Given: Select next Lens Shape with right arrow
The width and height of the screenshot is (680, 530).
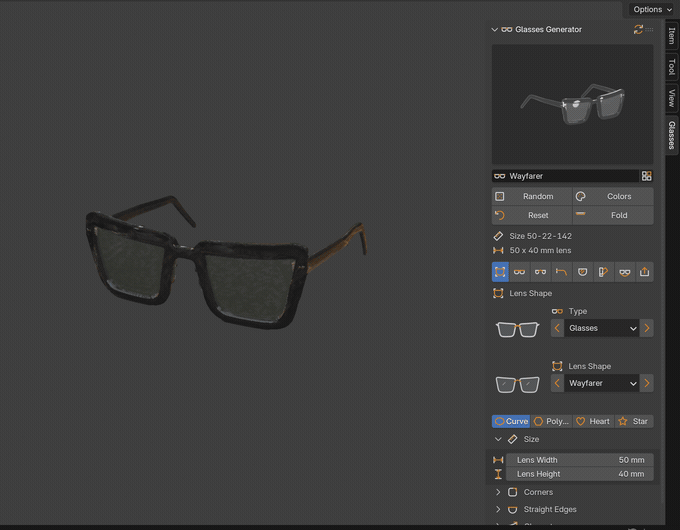Looking at the screenshot, I should pyautogui.click(x=647, y=383).
